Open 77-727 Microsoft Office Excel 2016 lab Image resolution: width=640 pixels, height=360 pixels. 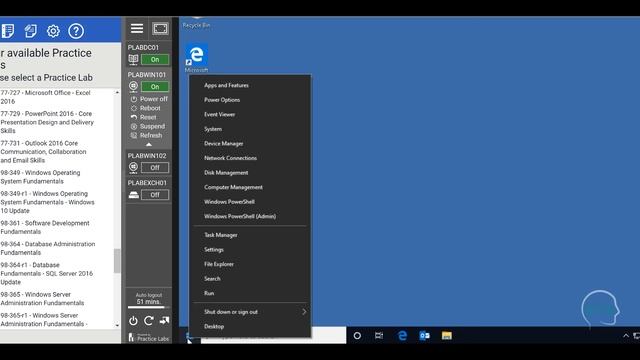45,97
